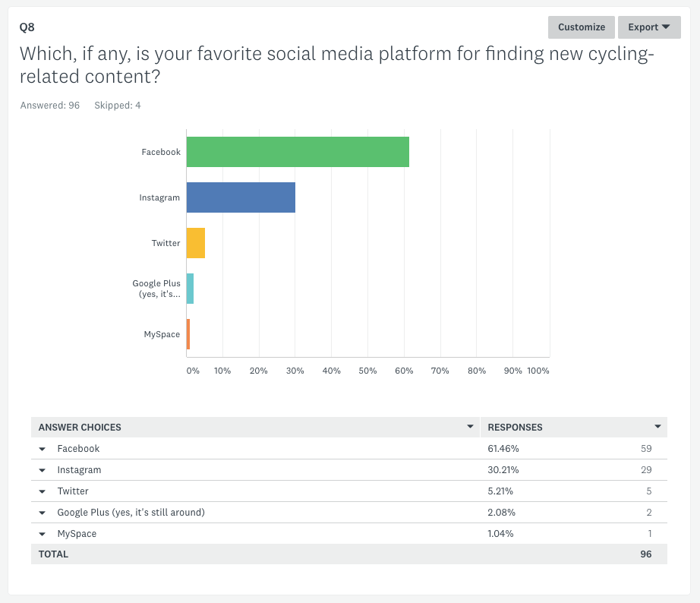700x603 pixels.
Task: Expand the Google Plus row arrow
Action: pyautogui.click(x=43, y=513)
